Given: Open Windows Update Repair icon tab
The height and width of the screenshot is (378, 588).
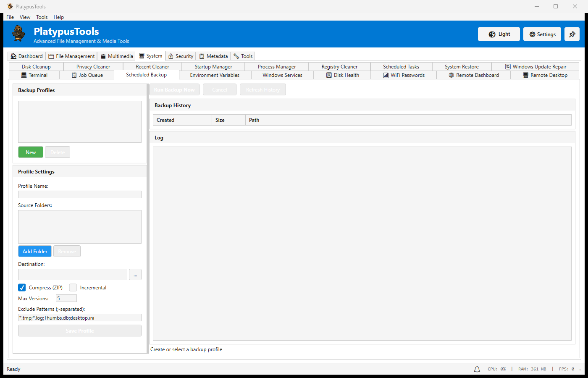Looking at the screenshot, I should tap(508, 67).
